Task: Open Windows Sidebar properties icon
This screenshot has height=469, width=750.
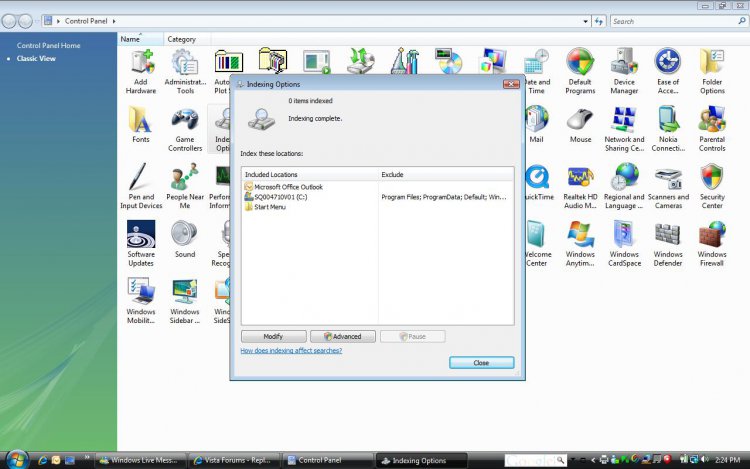Action: [185, 302]
